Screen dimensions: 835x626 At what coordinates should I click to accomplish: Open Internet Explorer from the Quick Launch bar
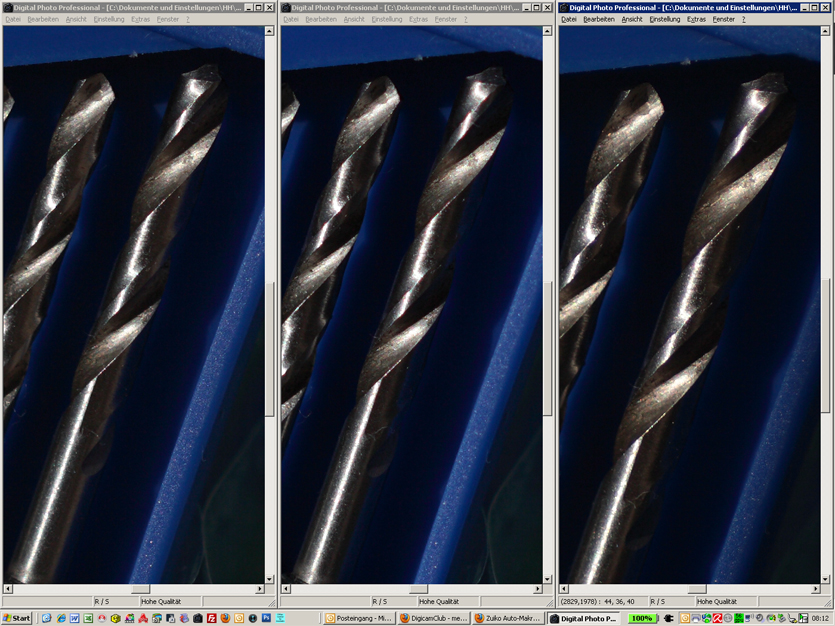(x=60, y=619)
